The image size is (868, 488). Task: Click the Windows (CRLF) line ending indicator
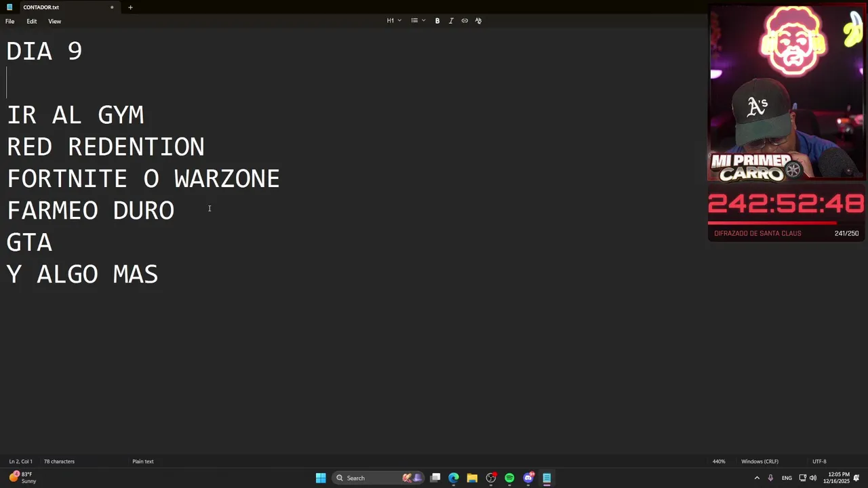[x=759, y=462]
